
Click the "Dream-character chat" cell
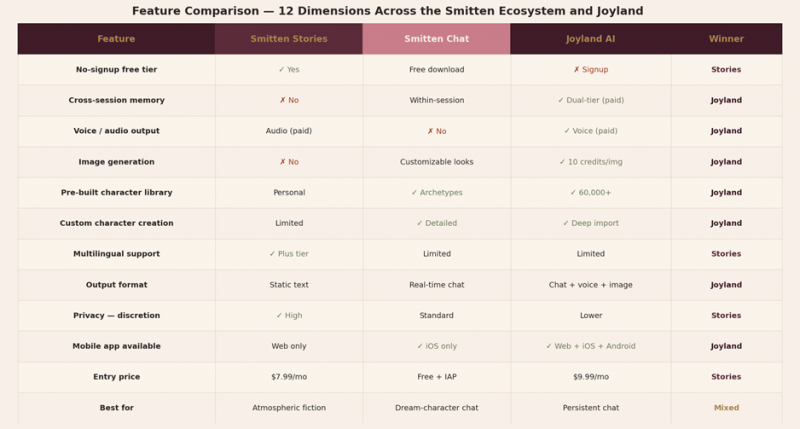pyautogui.click(x=436, y=408)
